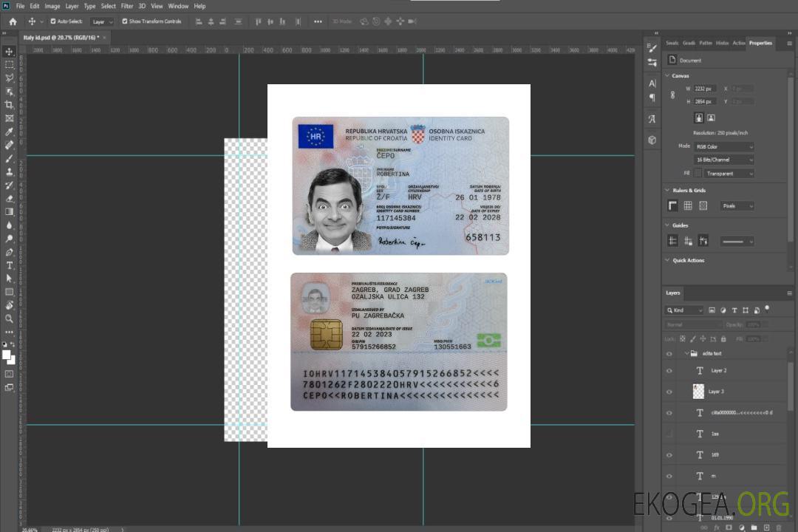Switch to the Actions panel tab
The image size is (798, 532).
(739, 44)
